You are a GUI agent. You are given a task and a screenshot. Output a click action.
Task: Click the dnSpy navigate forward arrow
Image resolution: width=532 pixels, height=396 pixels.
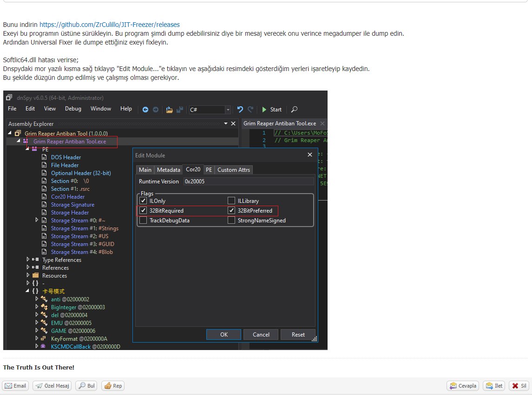point(155,110)
